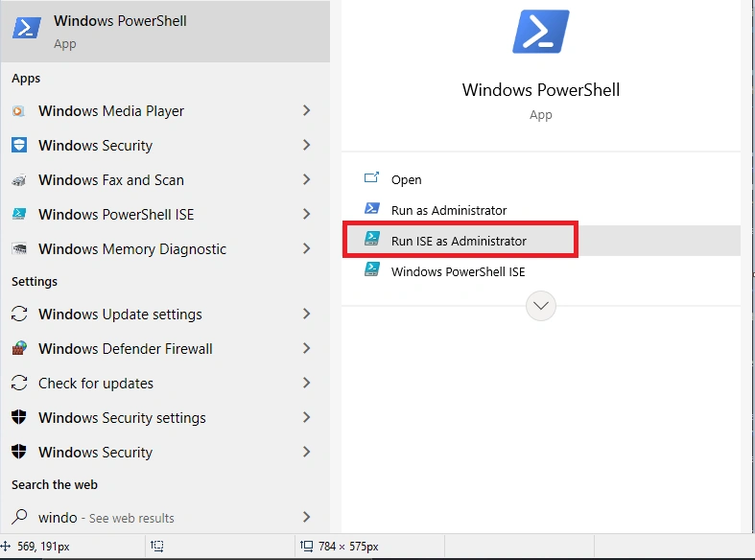Image resolution: width=755 pixels, height=560 pixels.
Task: Click the Run ISE as Administrator icon
Action: 371,239
